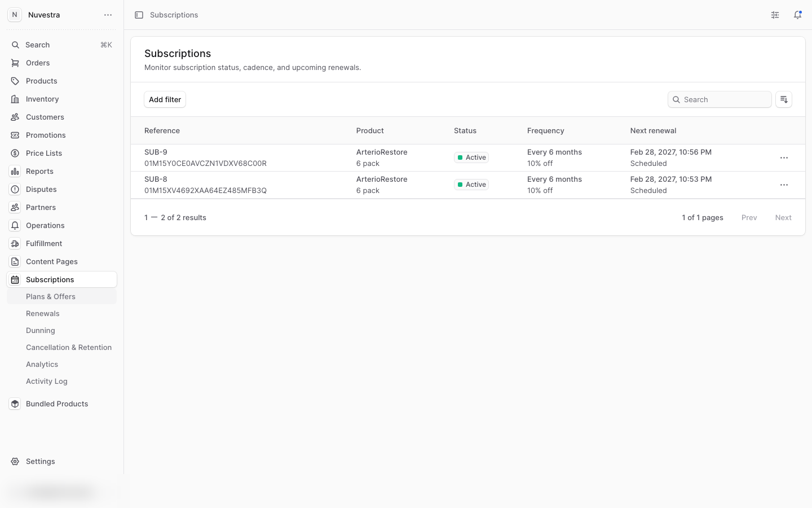The height and width of the screenshot is (508, 812).
Task: Click the Products tag icon
Action: [15, 81]
